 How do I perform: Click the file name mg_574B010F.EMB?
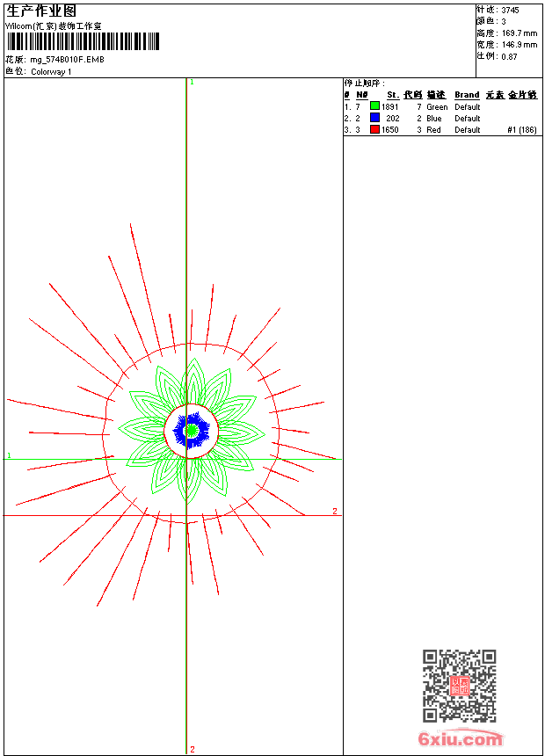point(67,60)
